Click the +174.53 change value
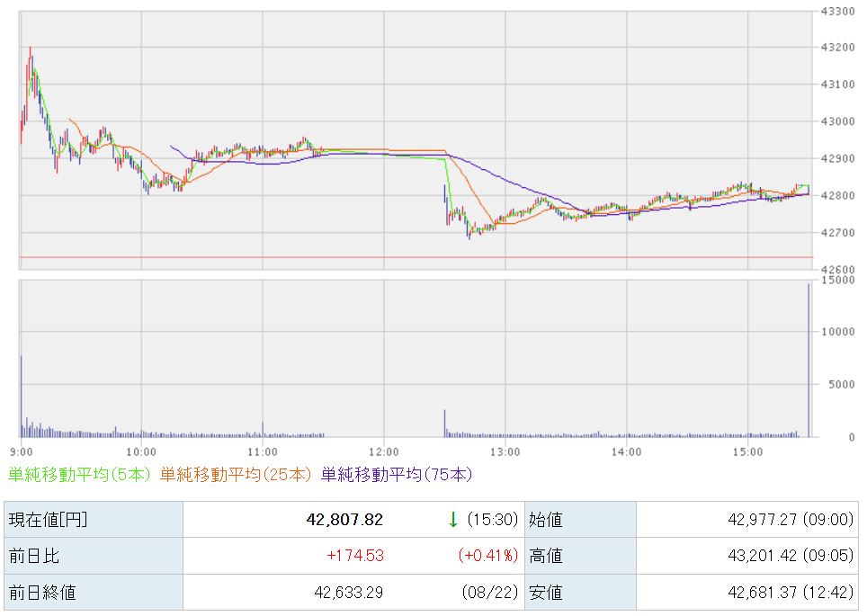Screen dimensions: 867x616 355,555
